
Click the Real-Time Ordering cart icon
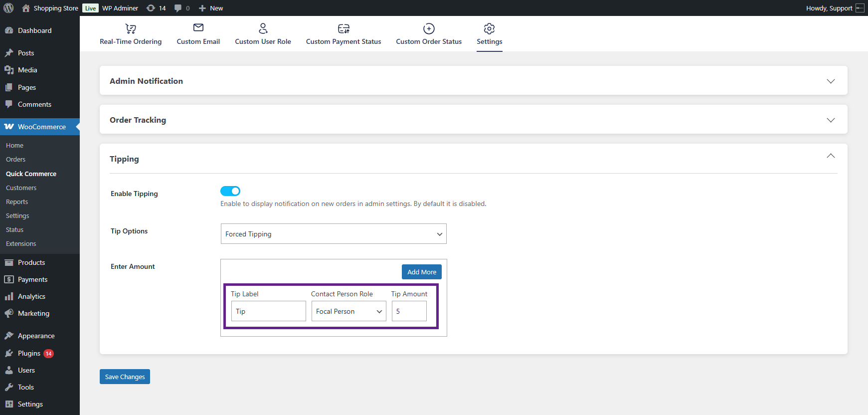131,28
